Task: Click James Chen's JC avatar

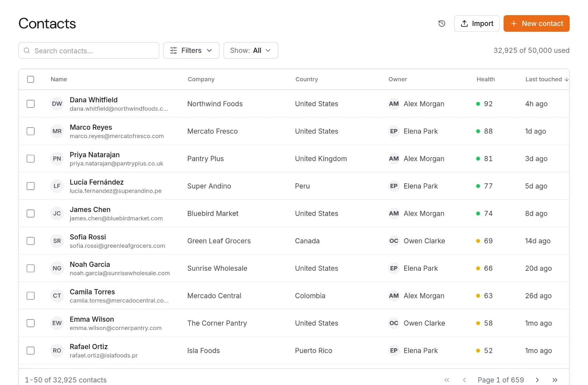Action: coord(57,214)
